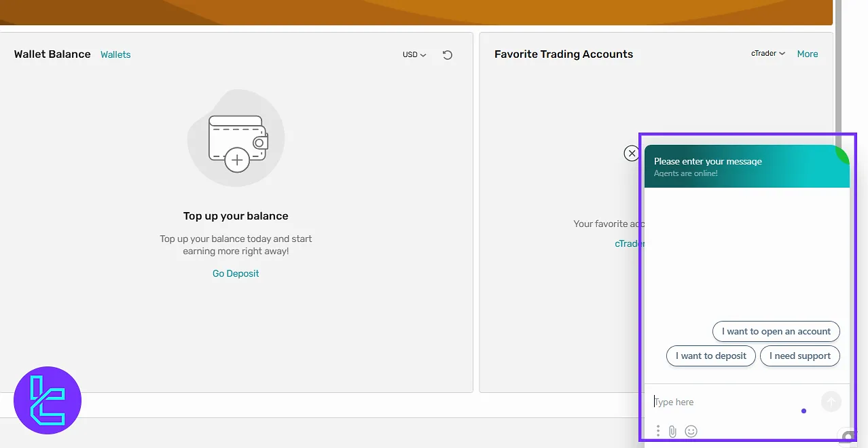The width and height of the screenshot is (868, 448).
Task: Open the cTrader platform dropdown
Action: pyautogui.click(x=767, y=54)
